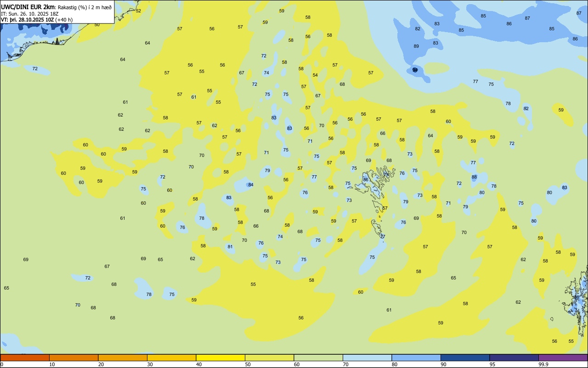Click the 10–20 orange colorbar segment
Image resolution: width=588 pixels, height=368 pixels.
73,358
